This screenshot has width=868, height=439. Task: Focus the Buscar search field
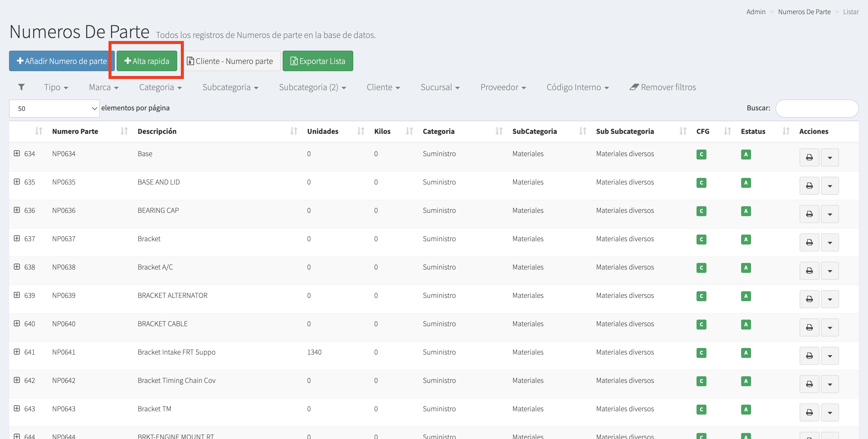(816, 108)
